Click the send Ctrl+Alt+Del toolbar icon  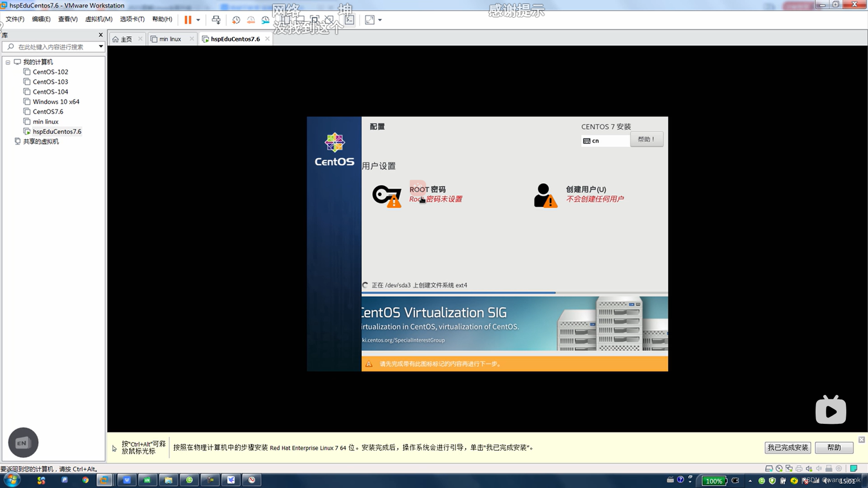[x=216, y=20]
